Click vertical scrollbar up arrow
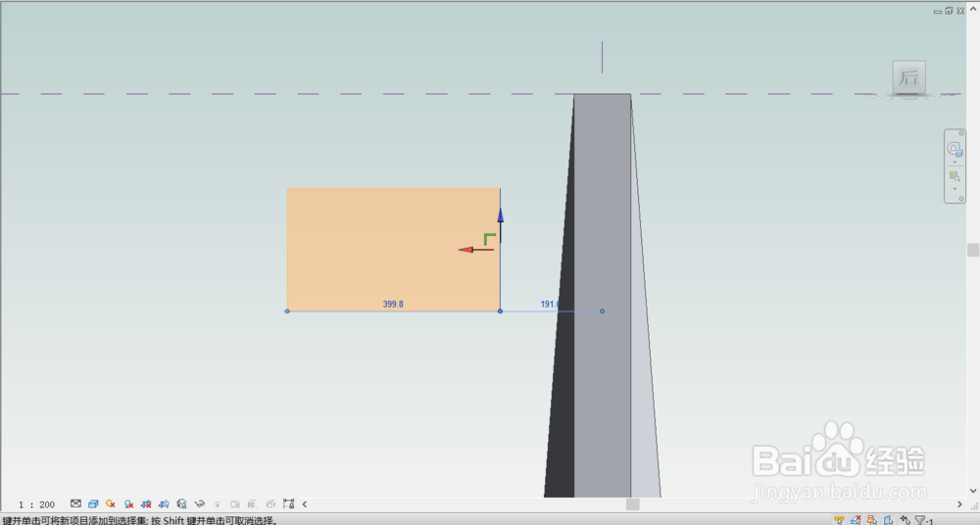This screenshot has height=525, width=980. (x=973, y=7)
